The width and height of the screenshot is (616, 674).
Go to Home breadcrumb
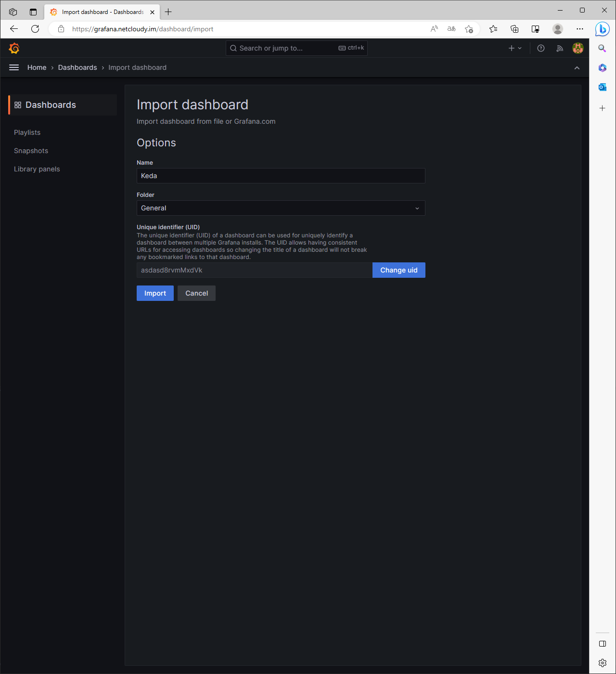(x=37, y=67)
